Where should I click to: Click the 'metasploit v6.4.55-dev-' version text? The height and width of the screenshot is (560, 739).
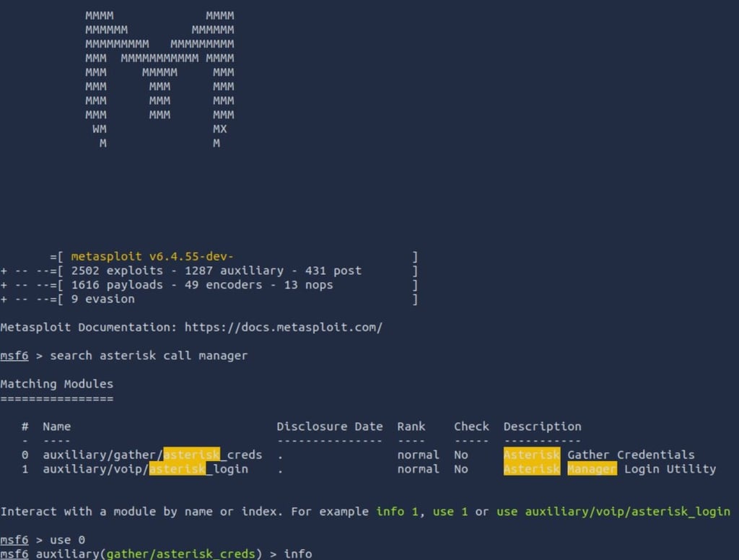coord(152,256)
